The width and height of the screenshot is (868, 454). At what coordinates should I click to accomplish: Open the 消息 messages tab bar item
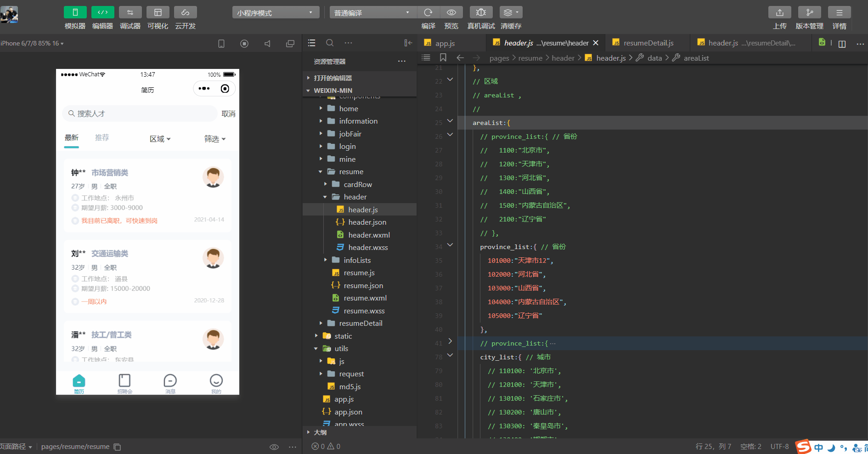click(170, 384)
